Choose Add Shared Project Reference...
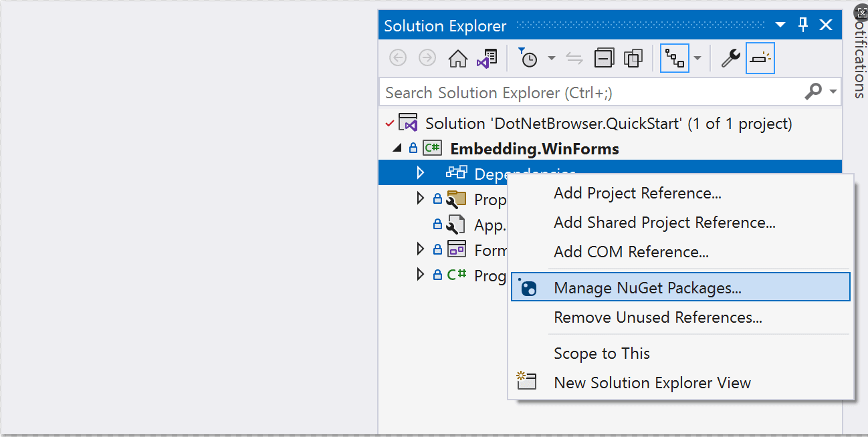Screen dimensions: 868x437 pos(681,223)
